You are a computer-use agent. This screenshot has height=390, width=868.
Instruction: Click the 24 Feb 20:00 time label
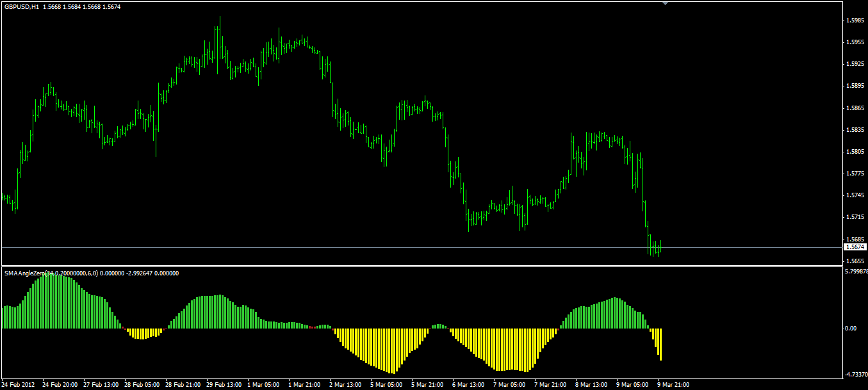click(x=60, y=385)
